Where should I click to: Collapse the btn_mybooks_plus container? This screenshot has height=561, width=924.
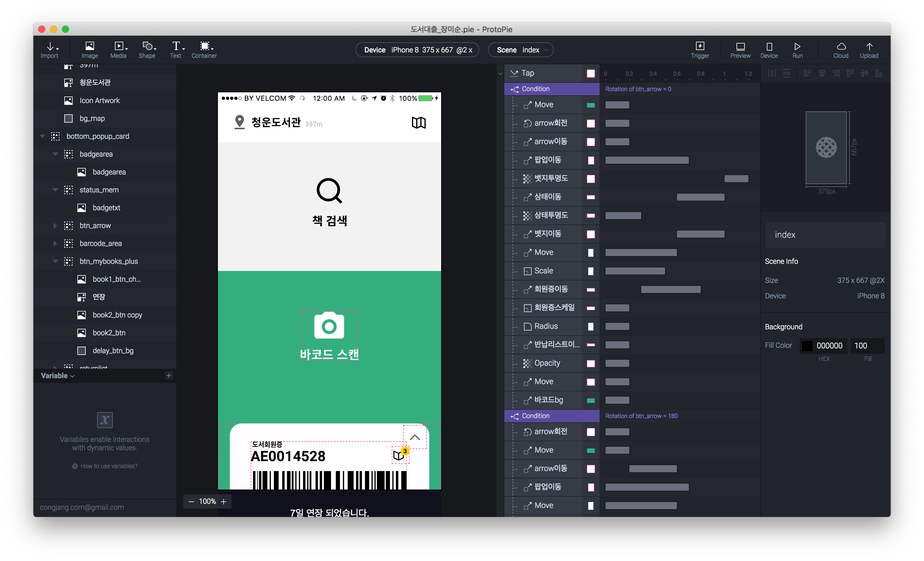(x=55, y=261)
